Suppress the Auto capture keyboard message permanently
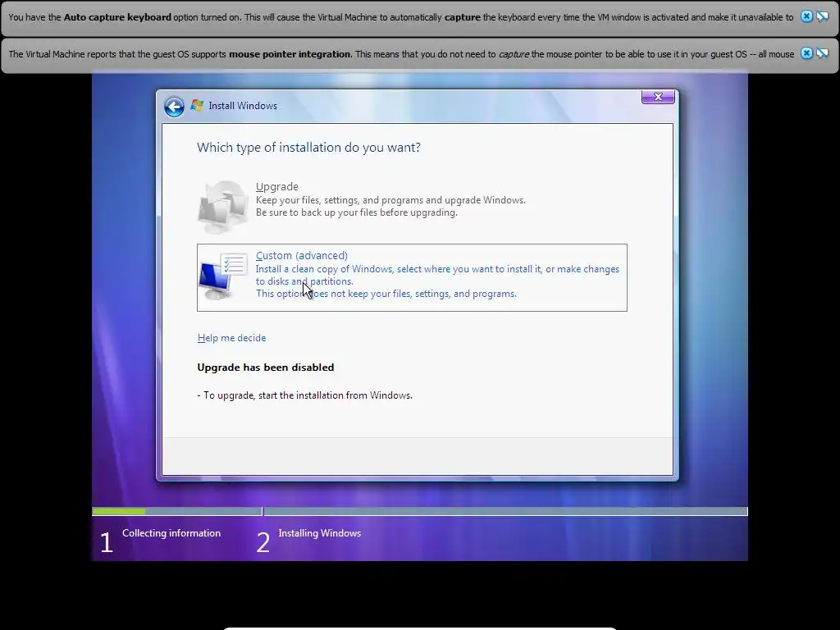This screenshot has width=840, height=630. tap(822, 16)
